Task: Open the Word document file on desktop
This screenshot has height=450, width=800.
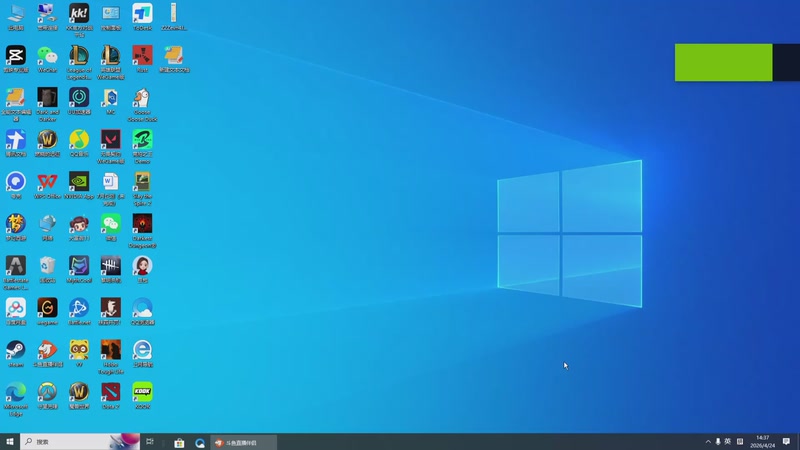Action: 111,189
